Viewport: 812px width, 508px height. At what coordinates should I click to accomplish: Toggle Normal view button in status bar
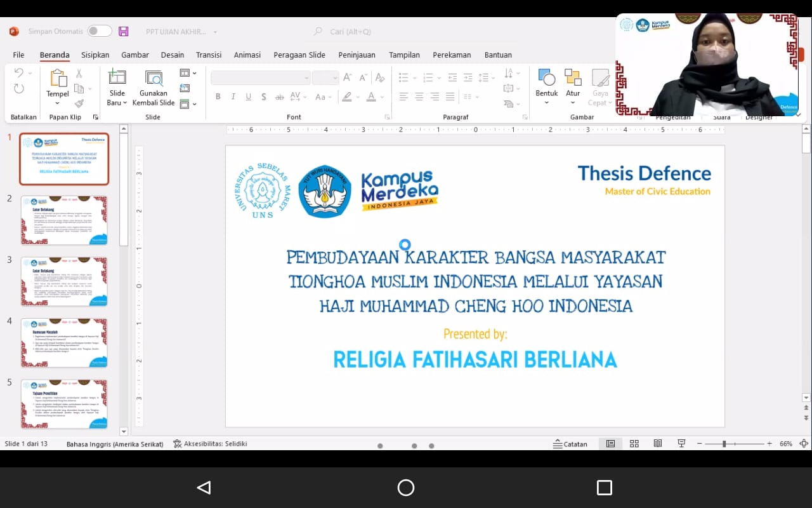[x=610, y=444]
